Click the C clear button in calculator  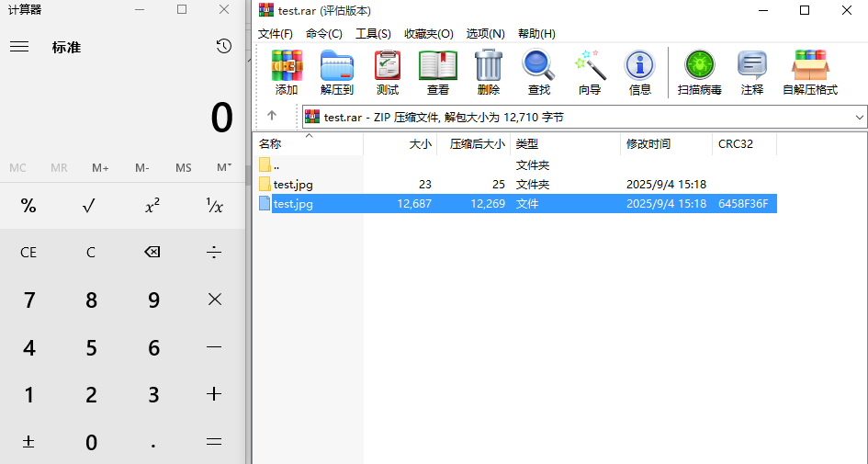[x=90, y=253]
